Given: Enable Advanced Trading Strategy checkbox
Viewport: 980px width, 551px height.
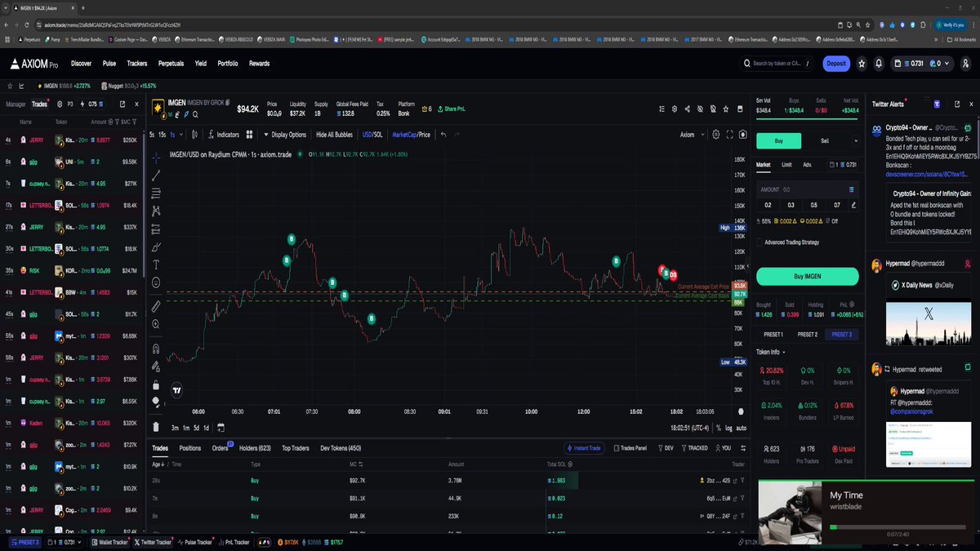Looking at the screenshot, I should 759,242.
